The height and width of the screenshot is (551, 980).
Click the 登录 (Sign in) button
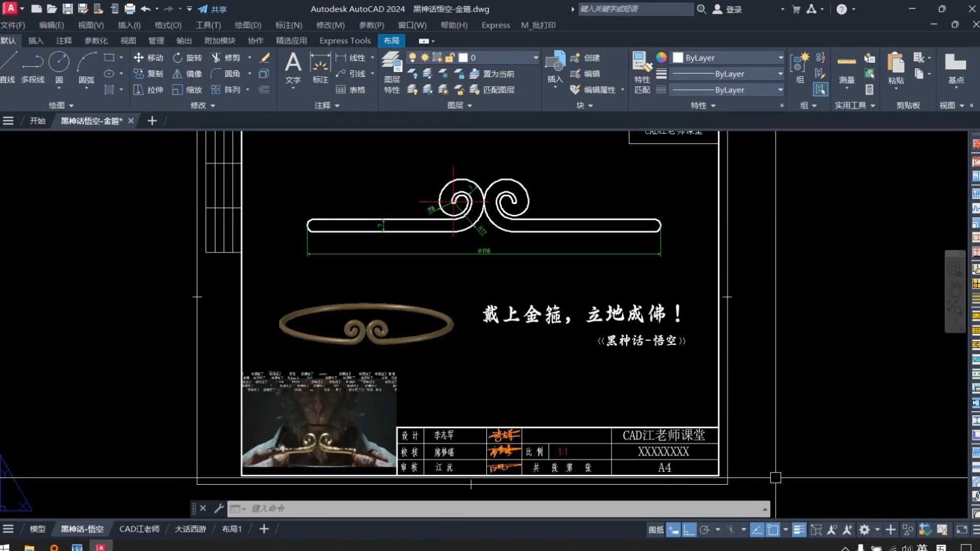tap(727, 9)
